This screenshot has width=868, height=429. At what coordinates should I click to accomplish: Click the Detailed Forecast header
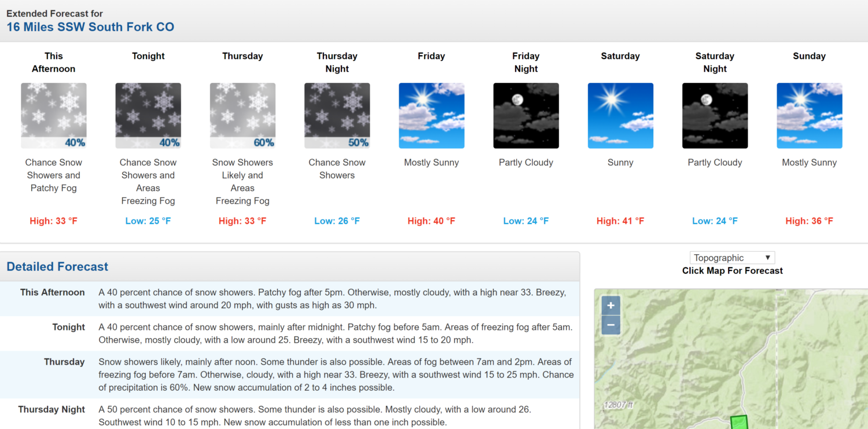click(57, 267)
